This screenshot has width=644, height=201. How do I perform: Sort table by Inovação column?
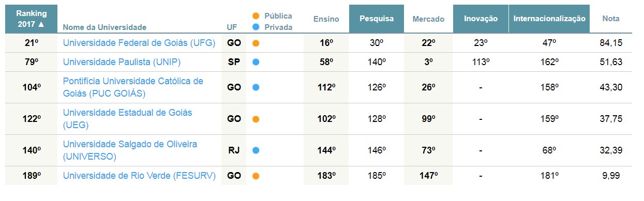coord(481,19)
